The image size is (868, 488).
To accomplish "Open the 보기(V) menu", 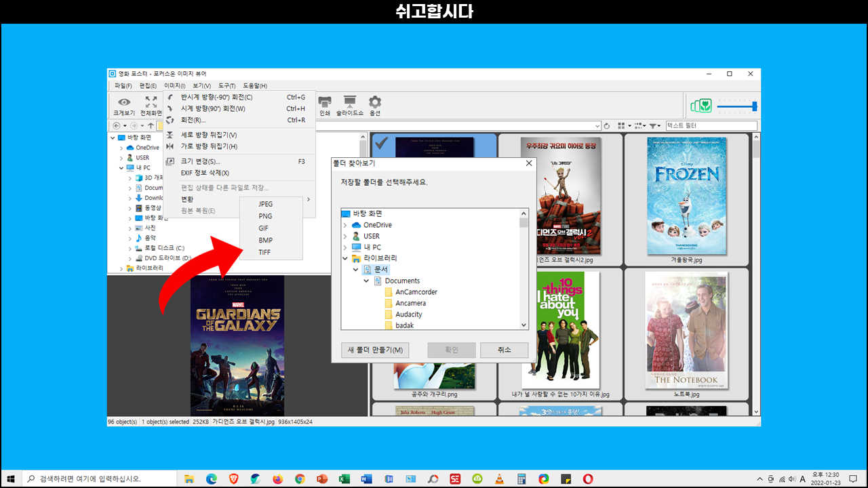I will click(x=201, y=86).
